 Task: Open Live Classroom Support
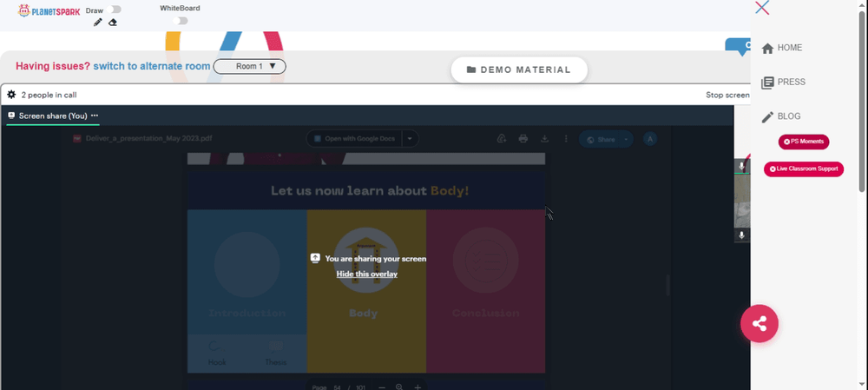(804, 169)
